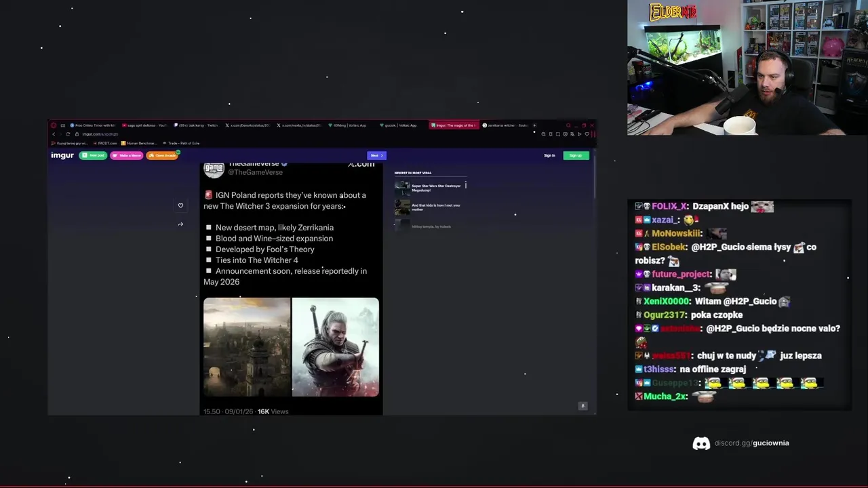The image size is (868, 488).
Task: Click the '16K Views' text
Action: pyautogui.click(x=273, y=411)
